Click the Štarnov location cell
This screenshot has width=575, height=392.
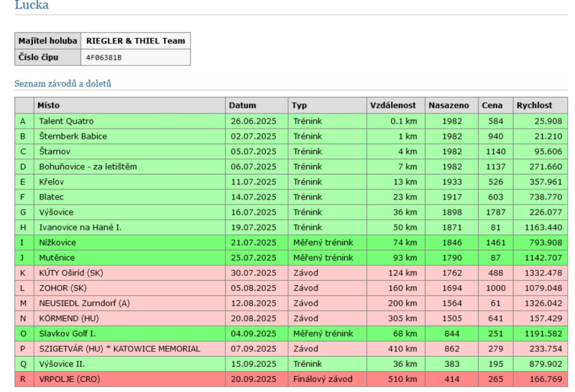coord(55,151)
